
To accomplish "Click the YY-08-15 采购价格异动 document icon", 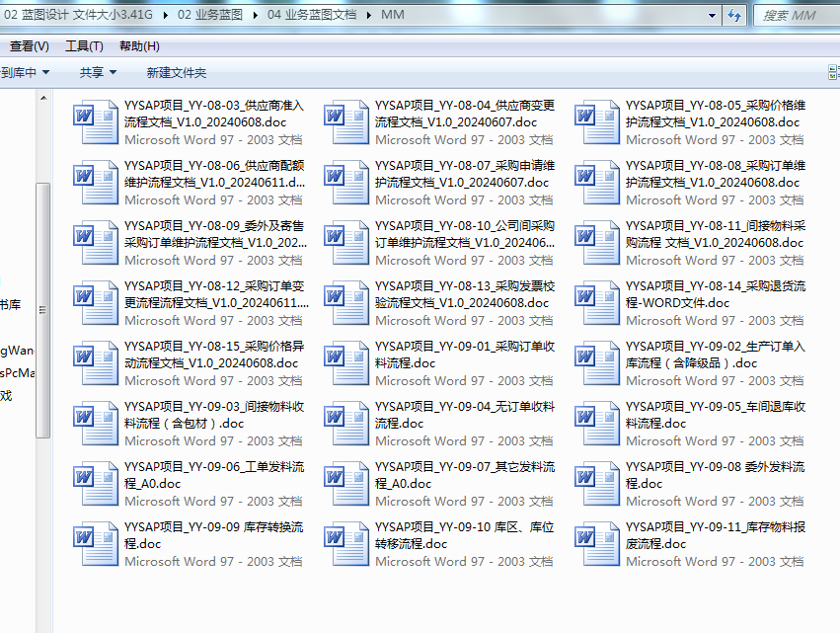I will point(96,362).
